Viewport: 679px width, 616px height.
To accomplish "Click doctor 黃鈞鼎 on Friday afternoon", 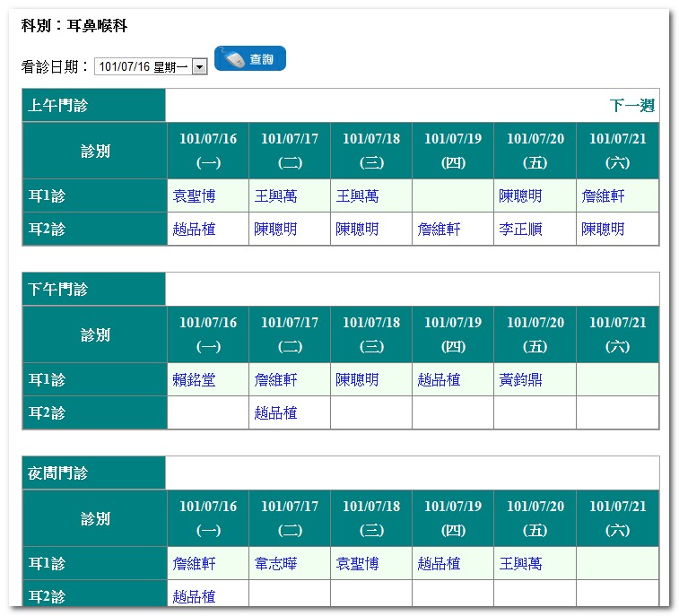I will click(520, 379).
